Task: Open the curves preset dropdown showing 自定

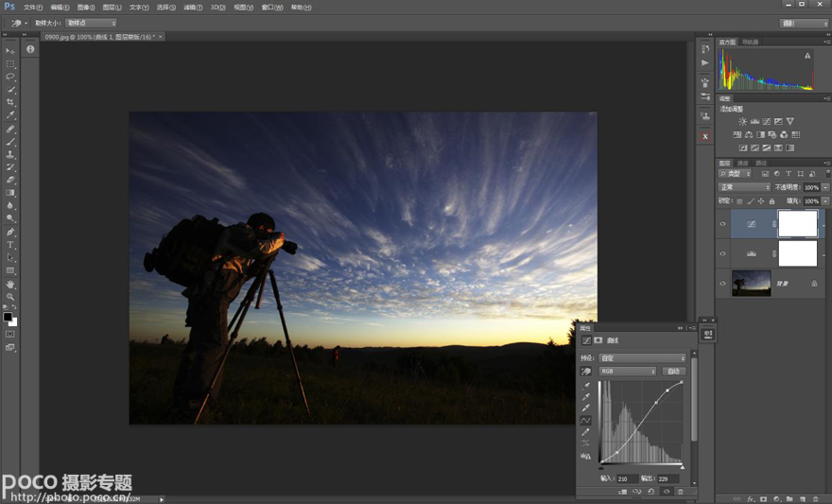Action: pyautogui.click(x=642, y=358)
